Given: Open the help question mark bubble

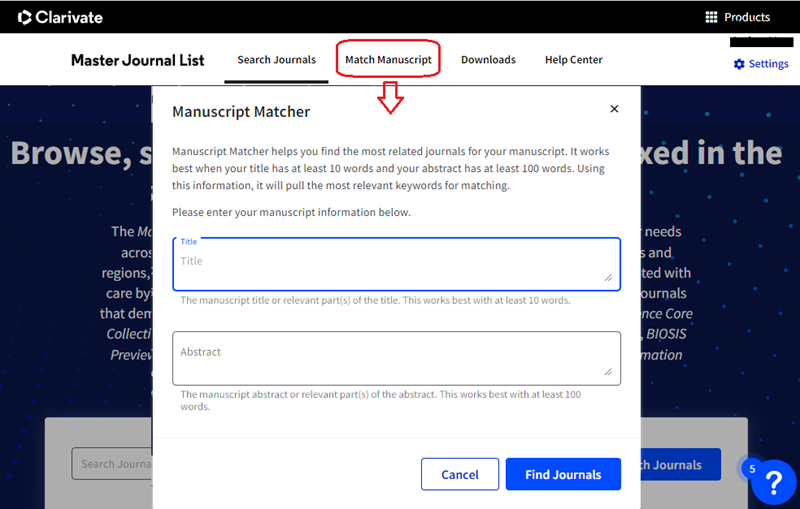Looking at the screenshot, I should (773, 481).
